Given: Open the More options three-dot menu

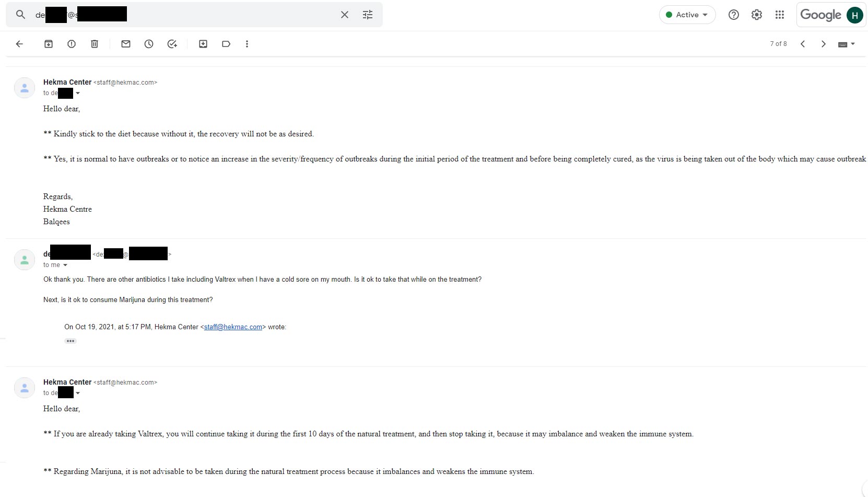Looking at the screenshot, I should tap(247, 44).
